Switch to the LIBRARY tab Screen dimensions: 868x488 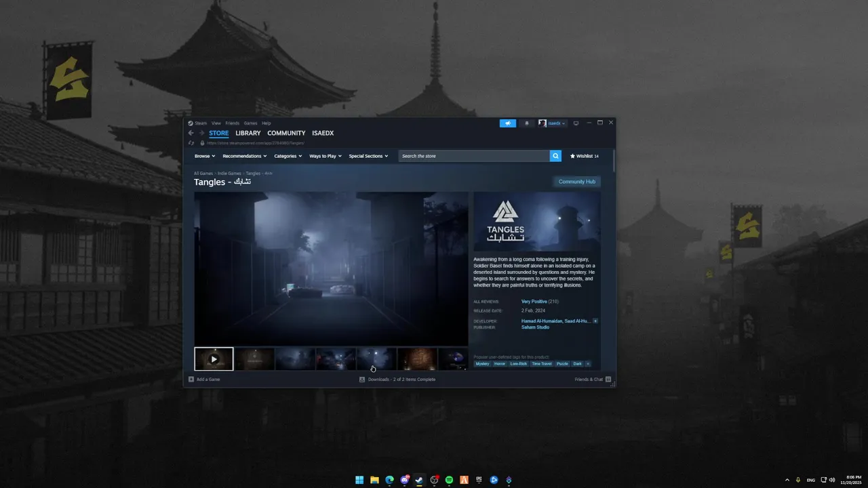click(x=248, y=134)
